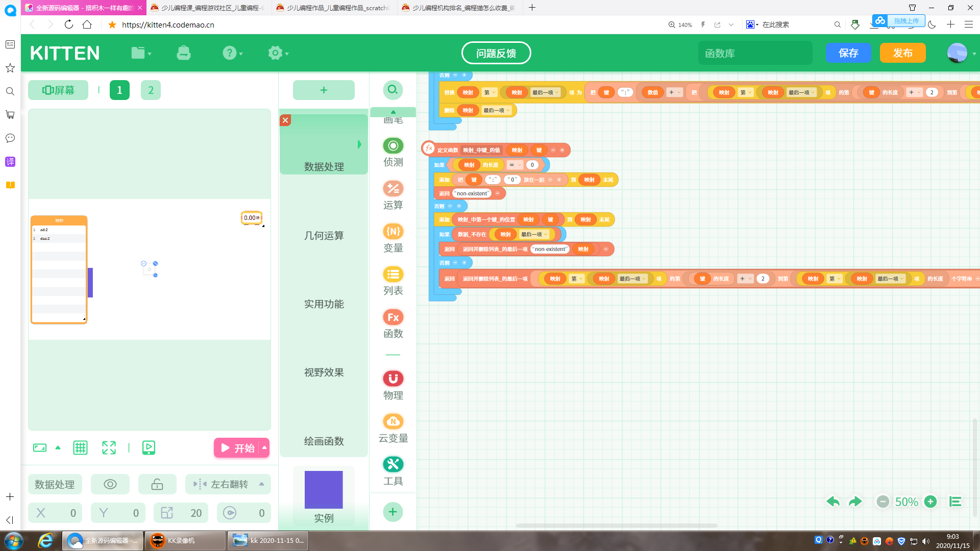
Task: Switch to screen 2 tab
Action: pos(151,90)
